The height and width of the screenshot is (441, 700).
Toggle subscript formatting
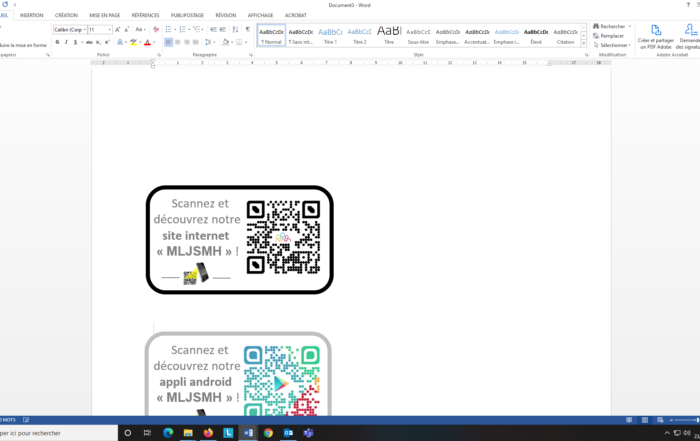(98, 42)
